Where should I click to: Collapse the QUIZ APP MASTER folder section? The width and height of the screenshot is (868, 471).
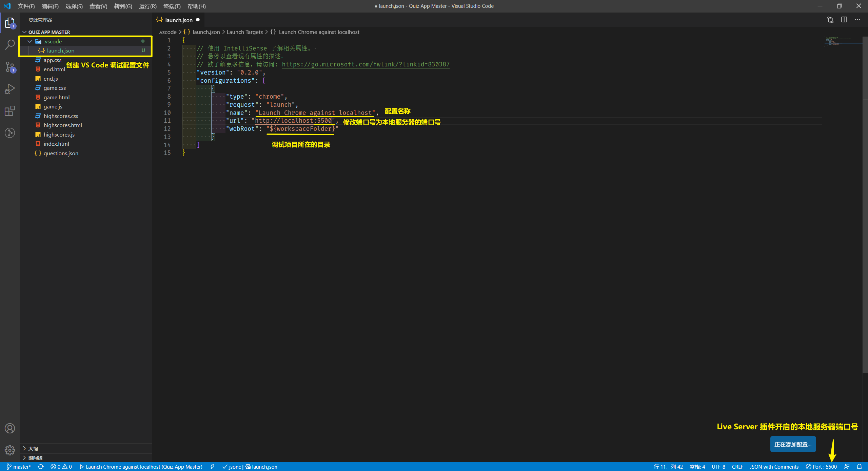tap(86, 32)
